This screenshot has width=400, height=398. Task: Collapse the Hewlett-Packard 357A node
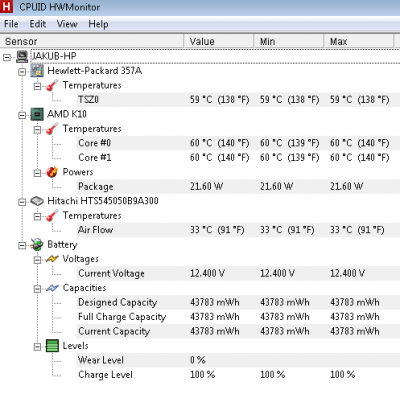[x=22, y=72]
